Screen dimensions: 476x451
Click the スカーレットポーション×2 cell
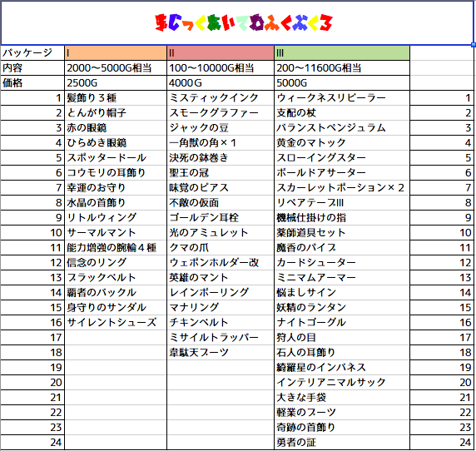point(342,187)
